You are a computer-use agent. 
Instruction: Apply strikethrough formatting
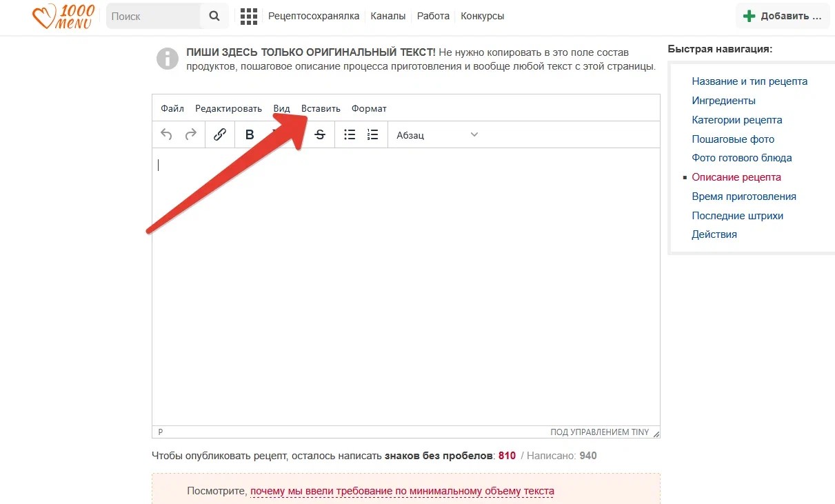(320, 135)
